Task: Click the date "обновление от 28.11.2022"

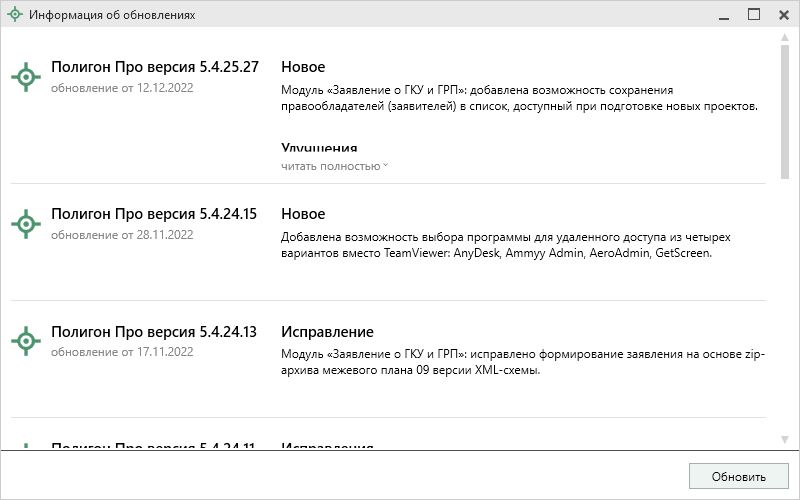Action: coord(122,235)
